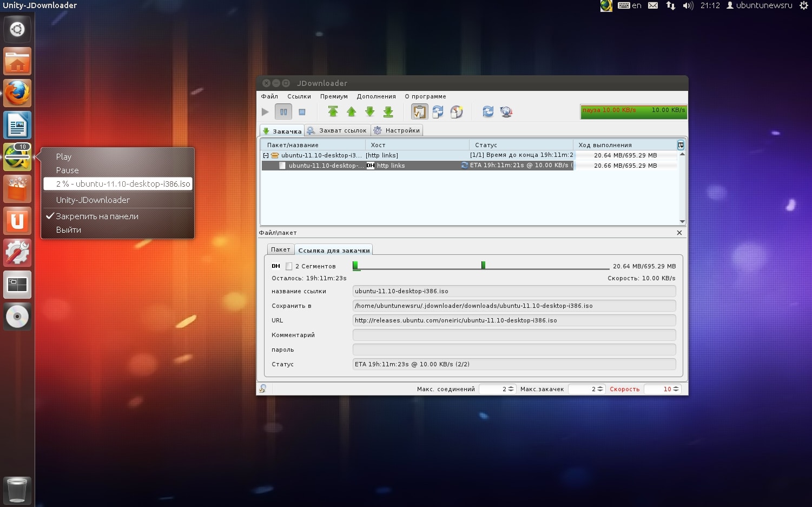Click the file row progress bar 20.66 MB

(x=625, y=166)
